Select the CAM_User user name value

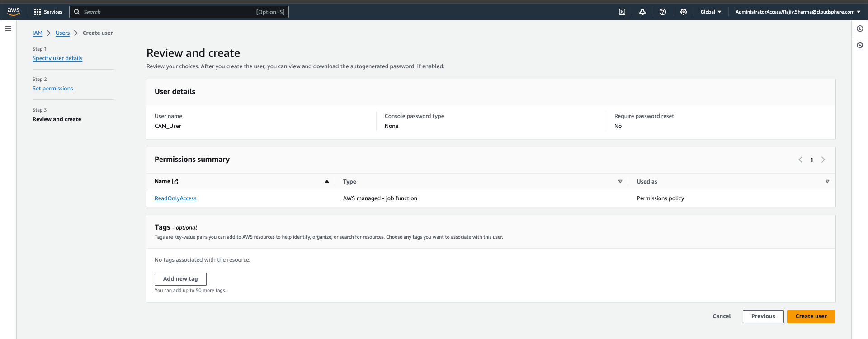pyautogui.click(x=168, y=126)
